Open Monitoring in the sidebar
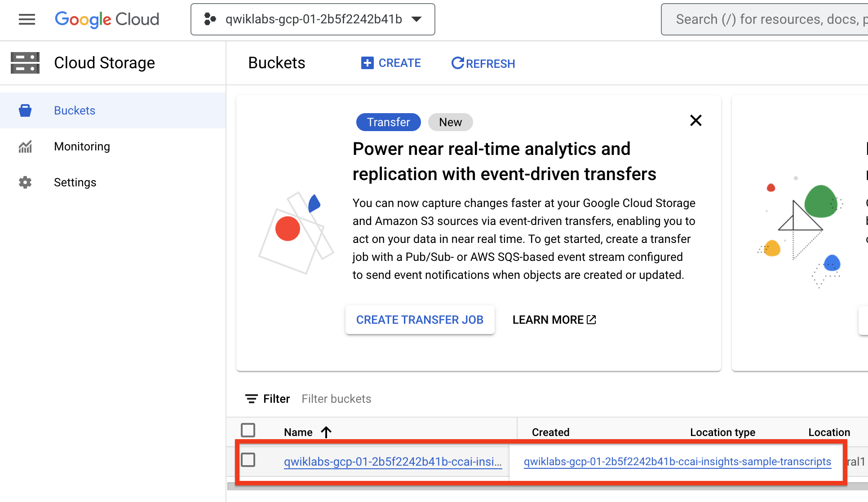The image size is (868, 502). 113,146
